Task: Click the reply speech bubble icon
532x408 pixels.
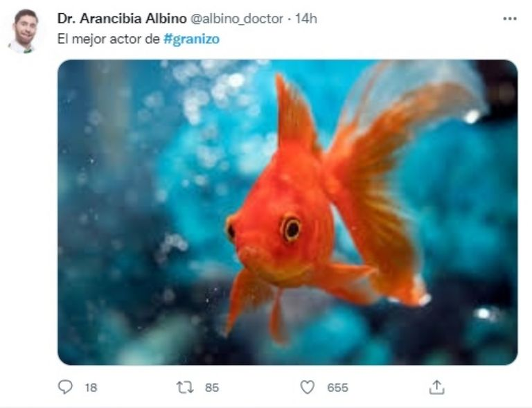Action: 65,387
